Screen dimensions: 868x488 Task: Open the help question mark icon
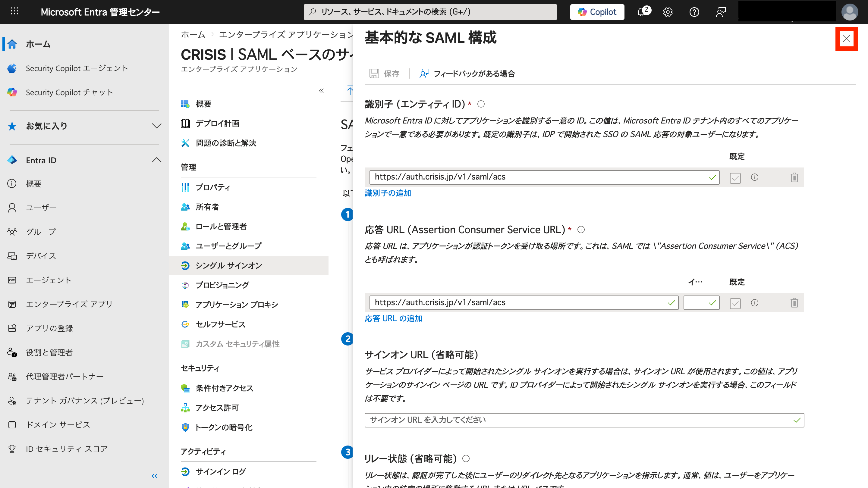coord(694,12)
